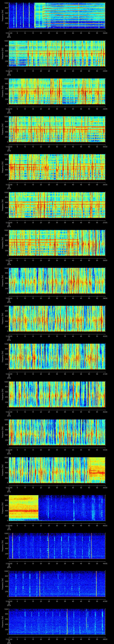Viewport: 114px width, 644px height.
Task: Click the 12:34:00 time label
Action: (9, 147)
